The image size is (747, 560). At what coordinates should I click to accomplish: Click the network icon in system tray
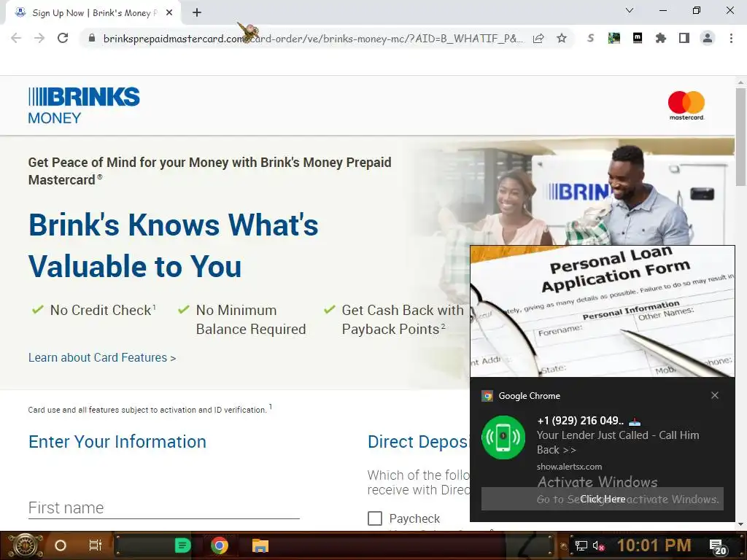click(x=581, y=545)
